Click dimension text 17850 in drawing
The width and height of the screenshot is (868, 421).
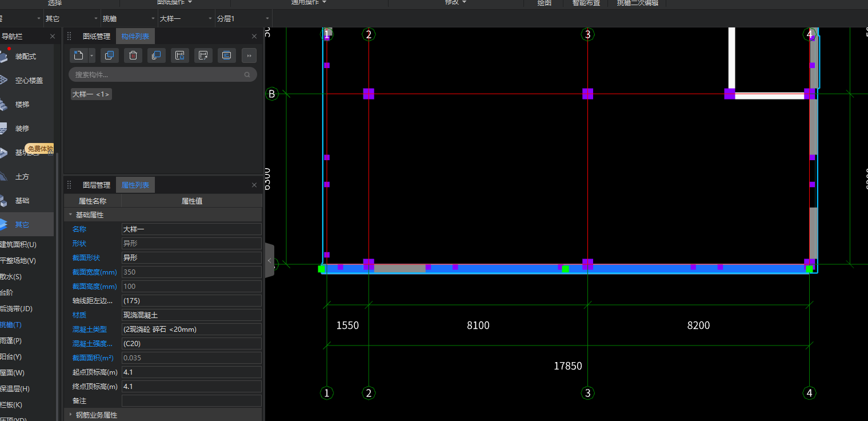coord(568,366)
